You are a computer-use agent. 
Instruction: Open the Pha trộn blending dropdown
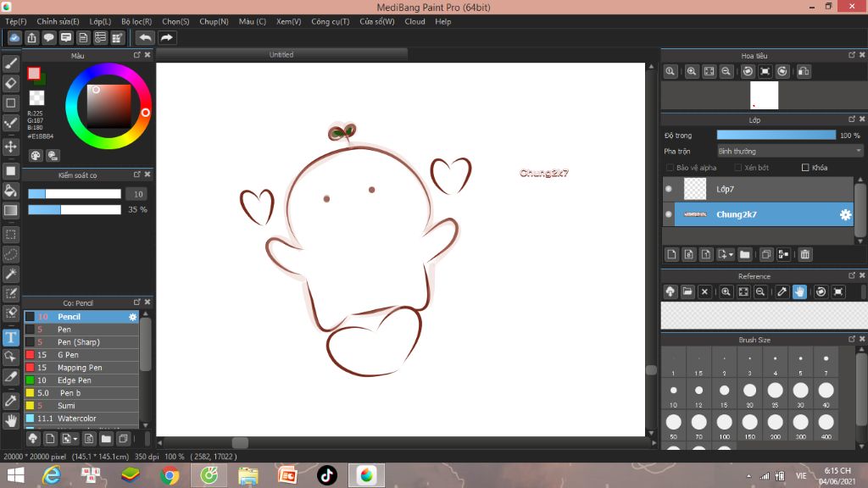click(790, 151)
